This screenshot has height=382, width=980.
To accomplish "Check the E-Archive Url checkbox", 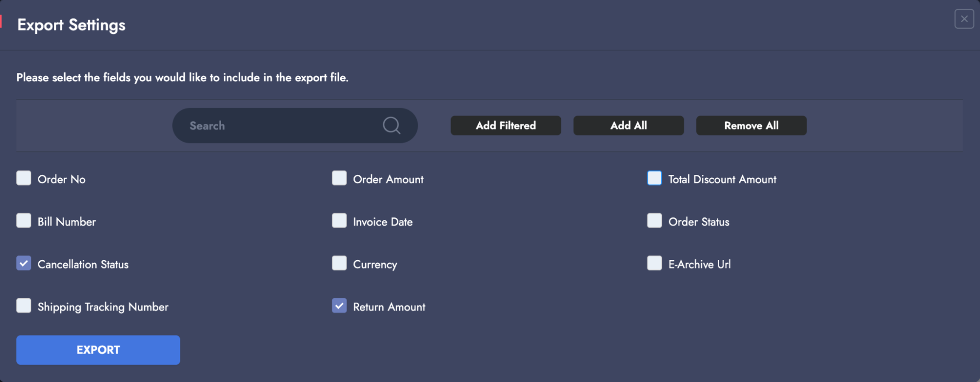I will 654,263.
